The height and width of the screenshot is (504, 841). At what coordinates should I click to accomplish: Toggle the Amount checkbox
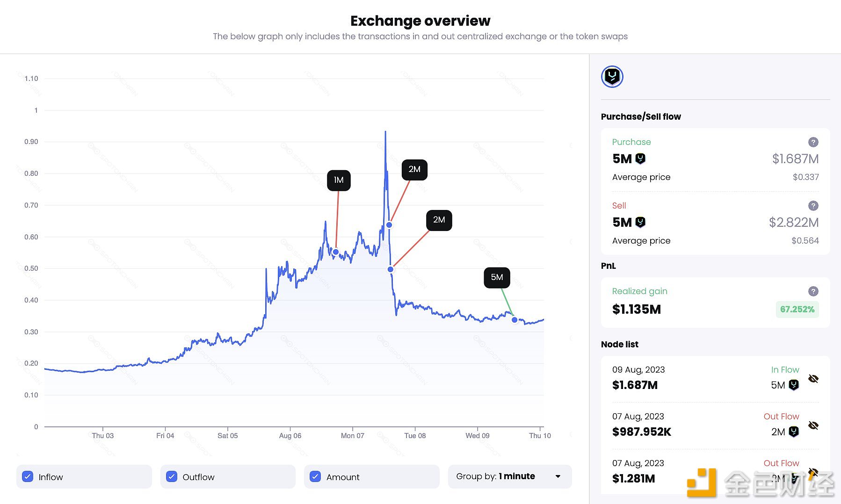point(315,476)
